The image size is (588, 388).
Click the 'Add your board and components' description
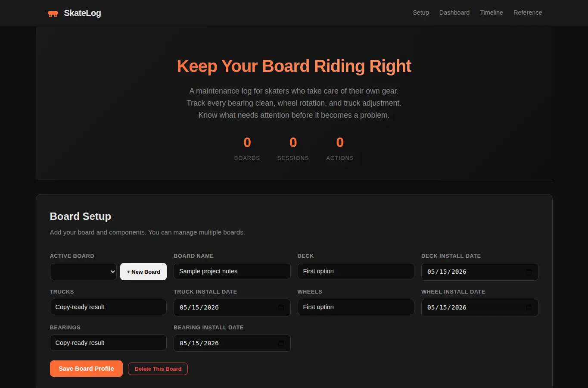147,232
